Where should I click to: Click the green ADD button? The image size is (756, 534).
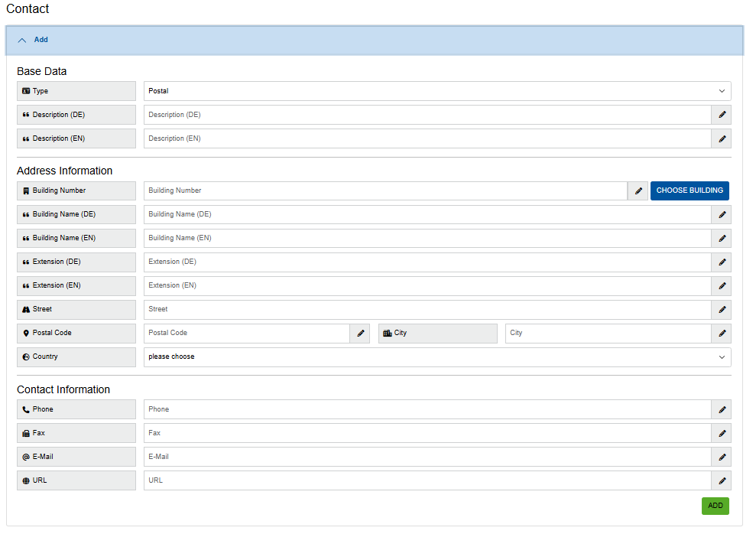715,506
